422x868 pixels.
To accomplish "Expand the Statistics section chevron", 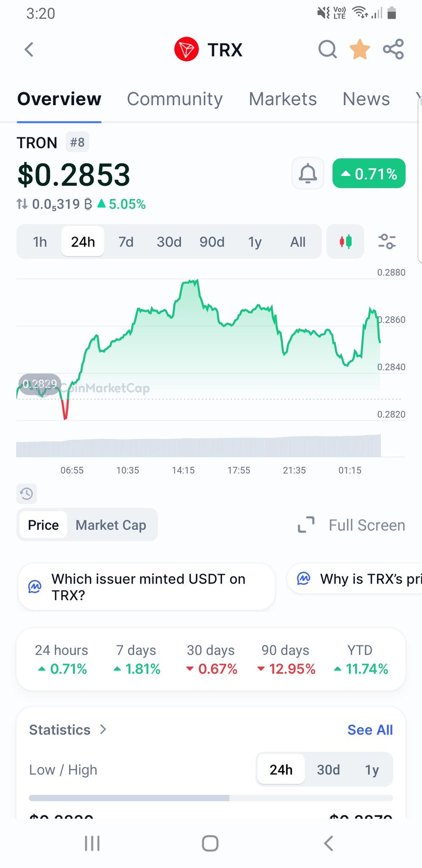I will [x=103, y=729].
